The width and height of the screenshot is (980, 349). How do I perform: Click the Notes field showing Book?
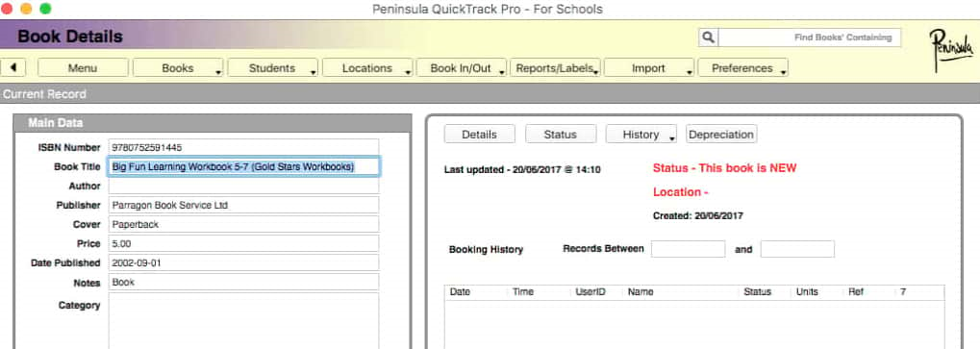point(243,283)
